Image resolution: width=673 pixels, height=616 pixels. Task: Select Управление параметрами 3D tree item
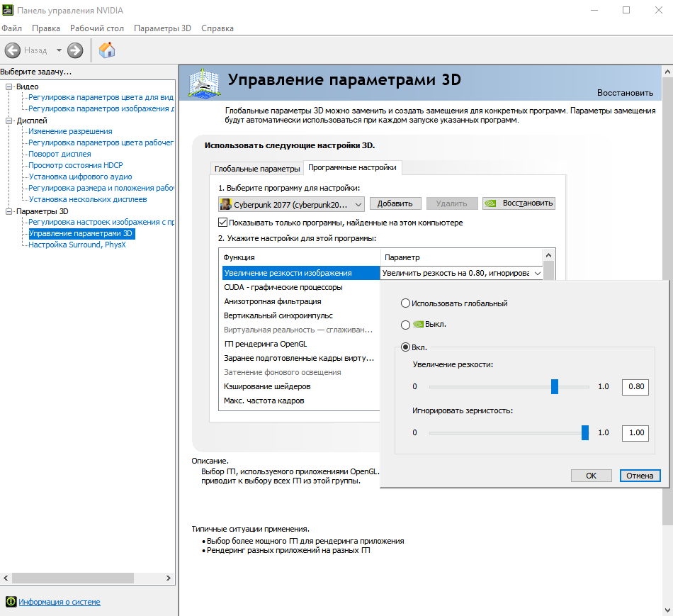pos(81,234)
